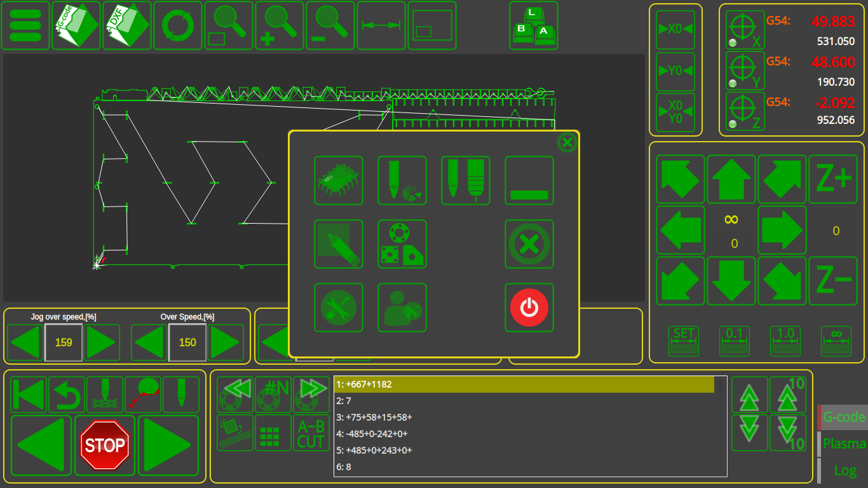
Task: Increase the Jog over speed value
Action: 101,342
